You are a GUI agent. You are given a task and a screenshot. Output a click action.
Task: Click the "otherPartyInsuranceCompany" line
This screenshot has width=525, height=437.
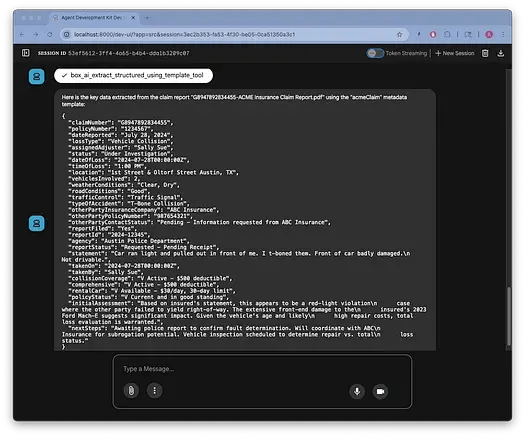(144, 210)
